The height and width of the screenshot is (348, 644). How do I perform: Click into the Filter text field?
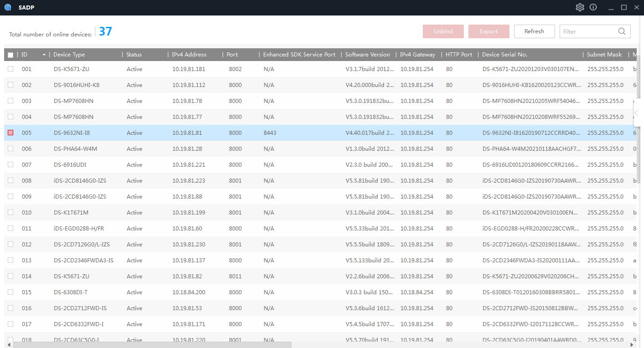[587, 31]
